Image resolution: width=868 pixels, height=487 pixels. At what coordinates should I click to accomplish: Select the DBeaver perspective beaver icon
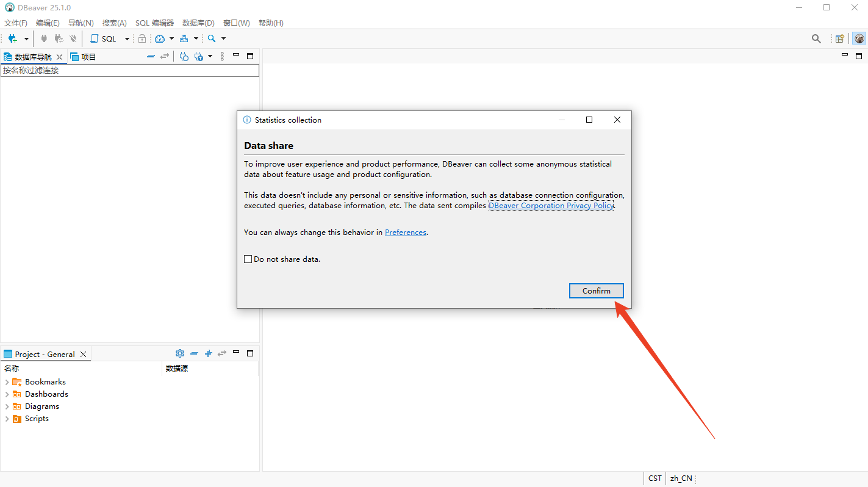(x=859, y=38)
